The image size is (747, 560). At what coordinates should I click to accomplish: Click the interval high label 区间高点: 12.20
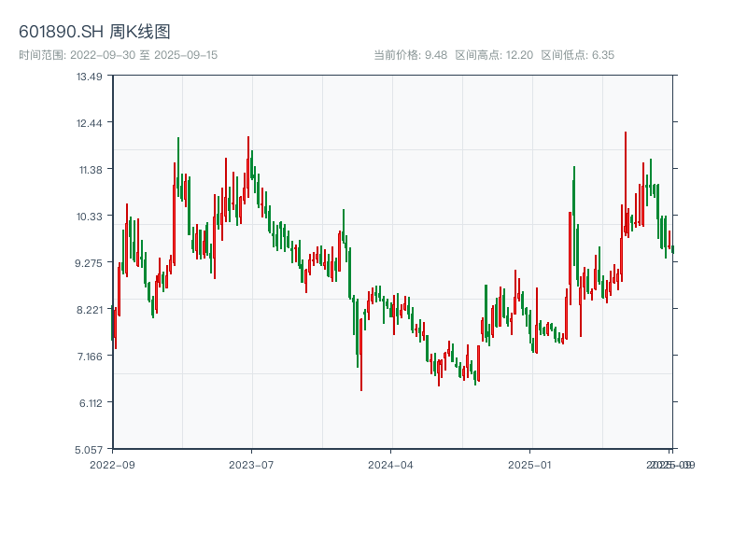494,55
